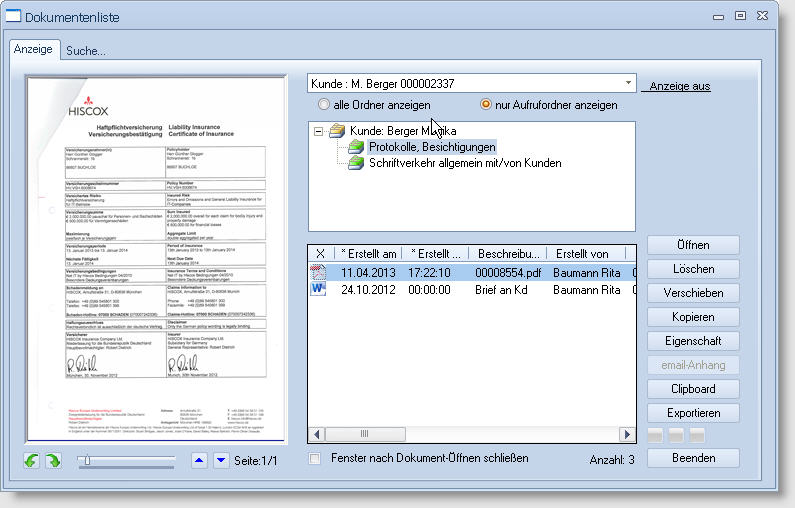Screen dimensions: 795x508
Task: Click the rotate right green arrow icon
Action: pyautogui.click(x=53, y=461)
